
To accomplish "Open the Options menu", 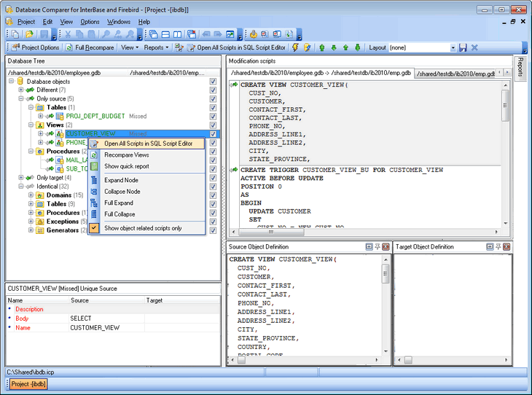I will [90, 22].
